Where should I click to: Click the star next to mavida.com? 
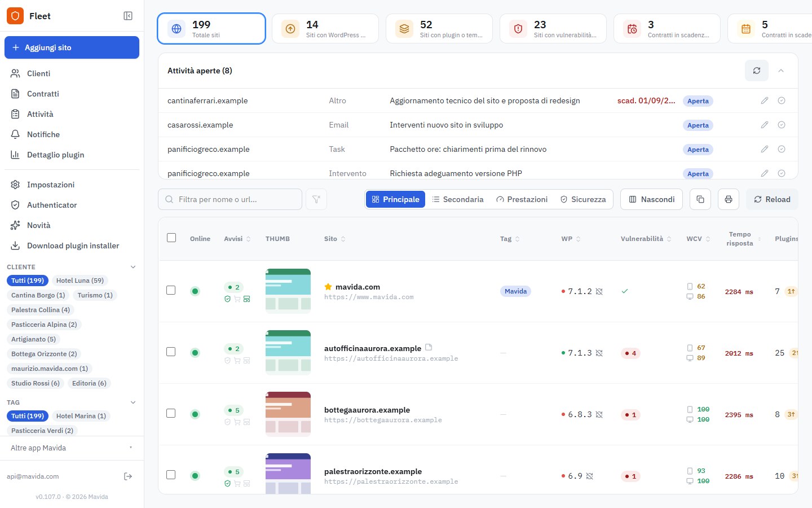tap(328, 287)
